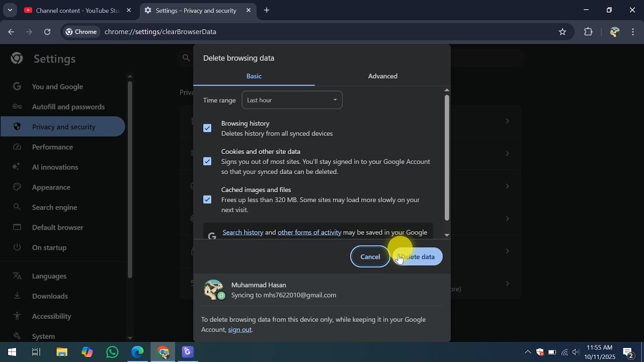Select the Basic tab

click(254, 76)
